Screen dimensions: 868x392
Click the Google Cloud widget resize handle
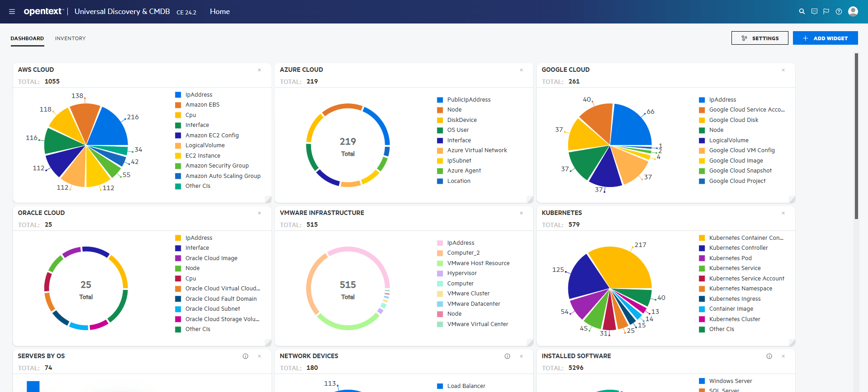coord(792,200)
